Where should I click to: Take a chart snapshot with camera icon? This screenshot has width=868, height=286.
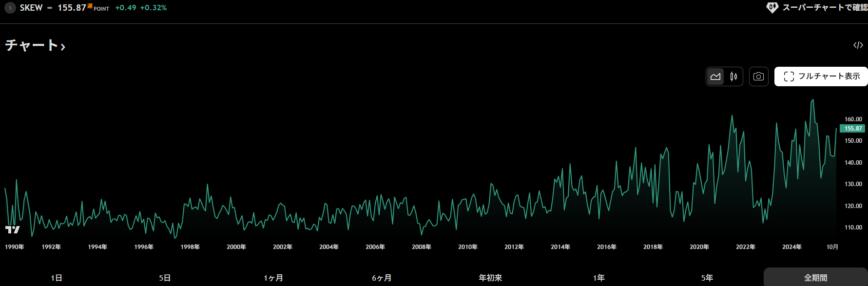click(x=758, y=76)
